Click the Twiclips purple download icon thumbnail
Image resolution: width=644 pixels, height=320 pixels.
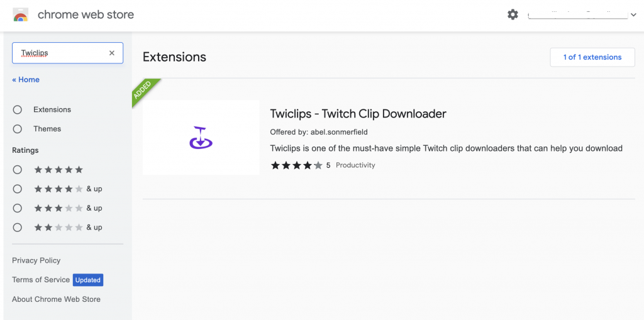click(x=201, y=137)
